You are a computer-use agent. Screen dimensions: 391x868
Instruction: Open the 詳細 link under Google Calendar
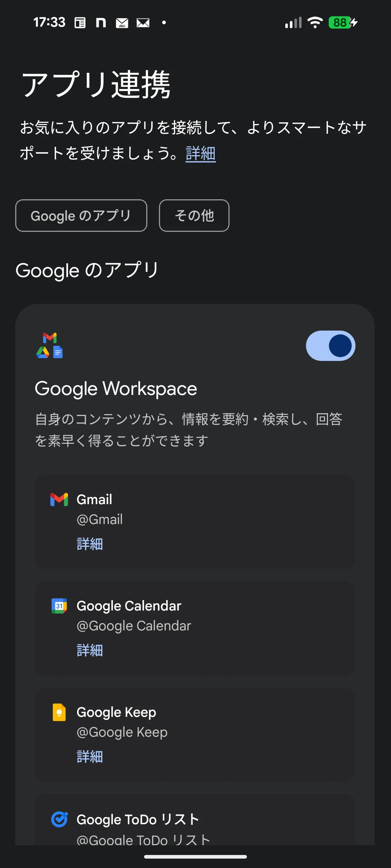(90, 650)
